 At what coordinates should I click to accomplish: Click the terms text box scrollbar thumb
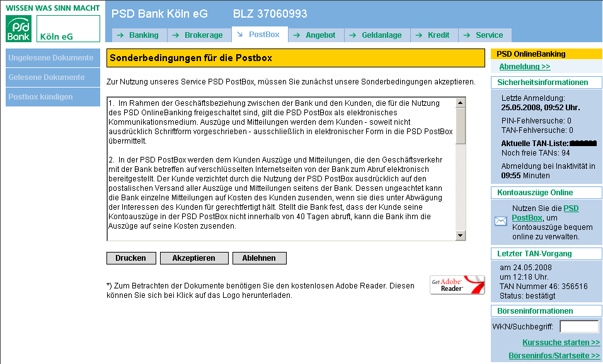tap(461, 126)
